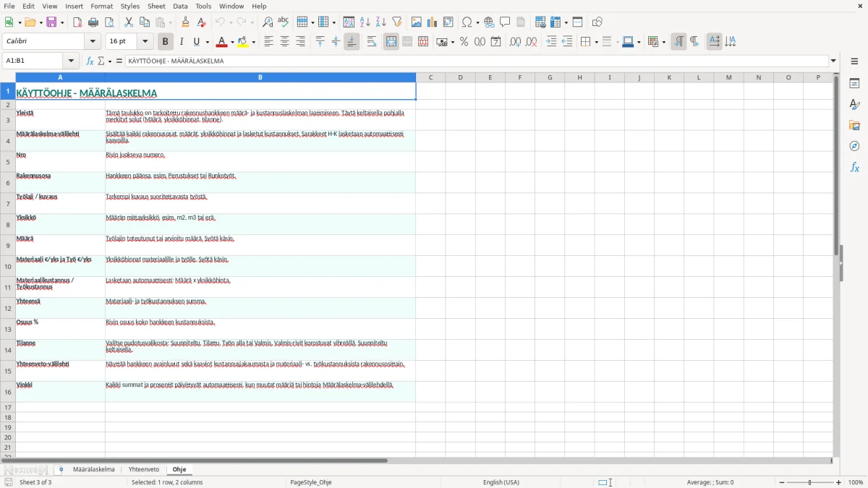Toggle Align Center horizontally

[x=284, y=42]
